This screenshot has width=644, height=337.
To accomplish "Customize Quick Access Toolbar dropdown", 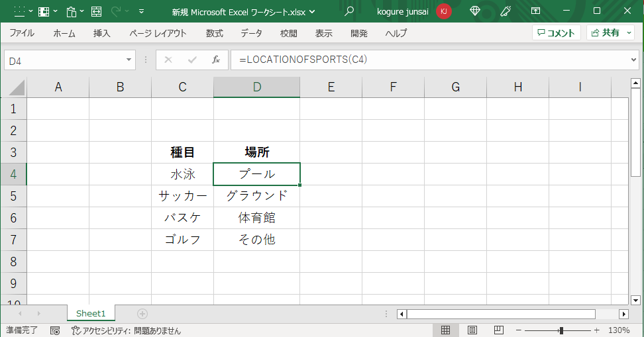I will (x=141, y=11).
